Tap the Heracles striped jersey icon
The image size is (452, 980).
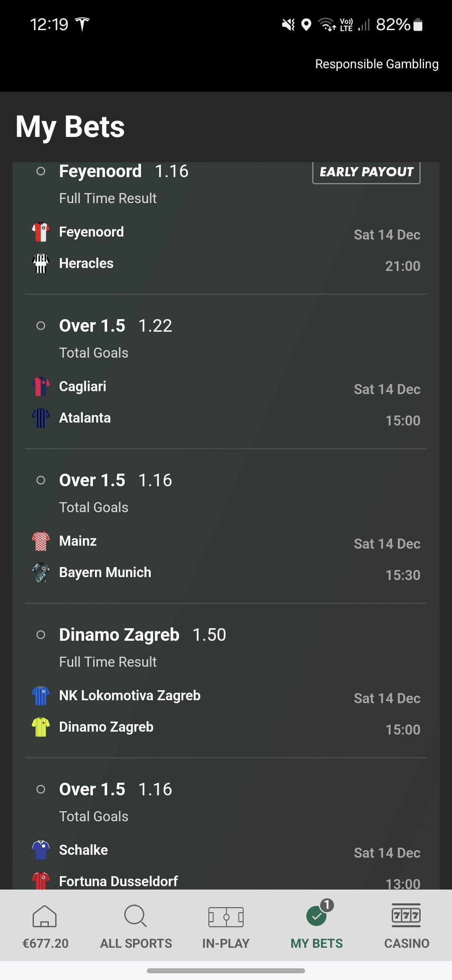click(41, 263)
